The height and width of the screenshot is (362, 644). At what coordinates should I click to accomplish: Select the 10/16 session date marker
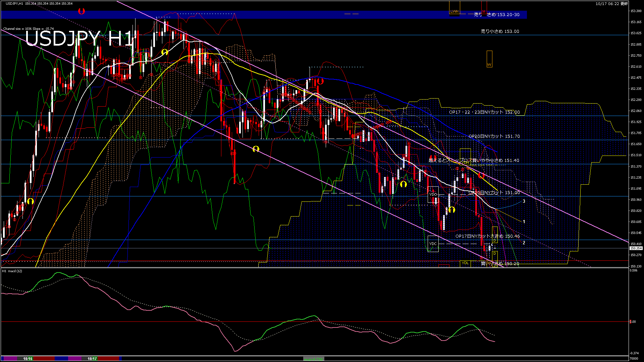(28, 359)
